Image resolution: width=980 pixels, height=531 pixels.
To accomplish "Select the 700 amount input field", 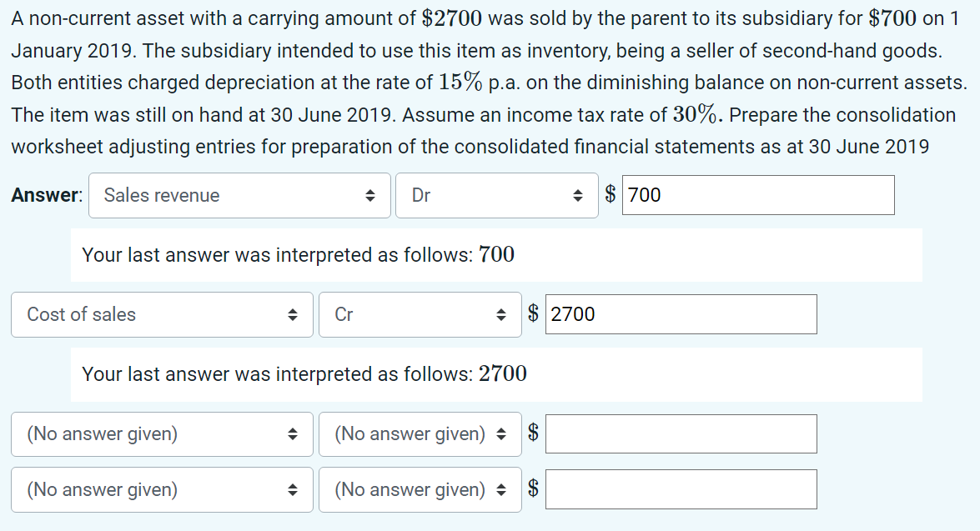I will pos(757,194).
